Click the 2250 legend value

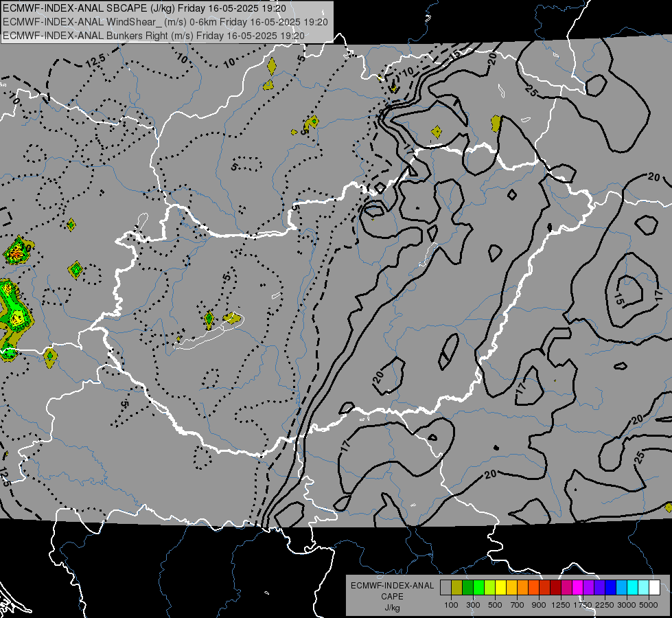click(605, 605)
